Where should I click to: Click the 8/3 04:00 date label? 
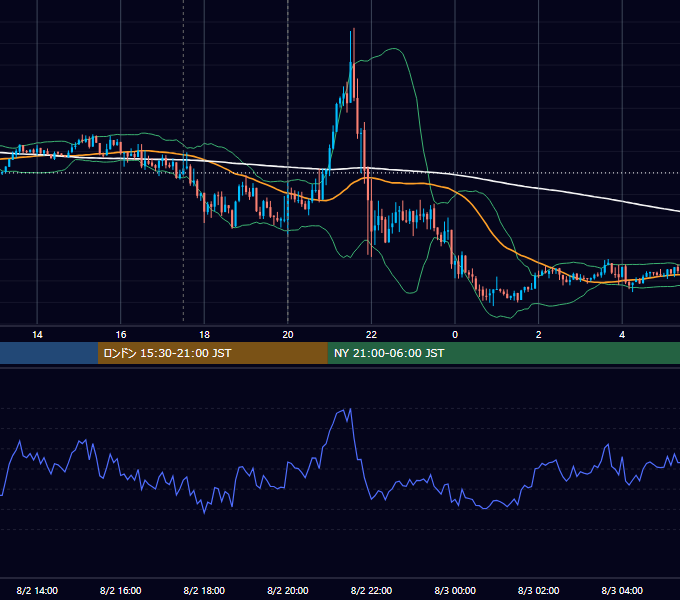coord(622,590)
